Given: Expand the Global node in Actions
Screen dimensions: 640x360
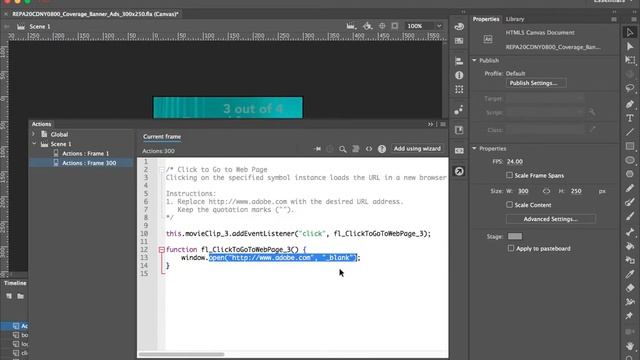Looking at the screenshot, I should (34, 134).
